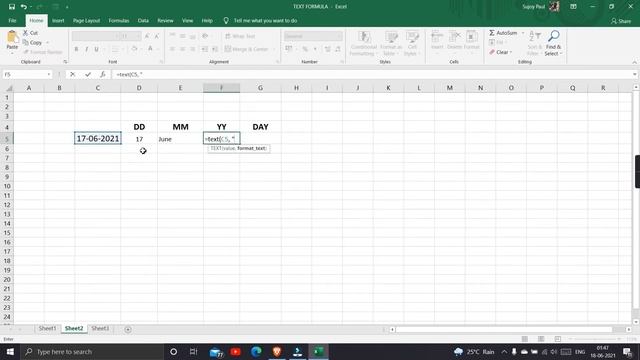Click Merge & Center button
Viewport: 640px width, 360px height.
[x=247, y=49]
